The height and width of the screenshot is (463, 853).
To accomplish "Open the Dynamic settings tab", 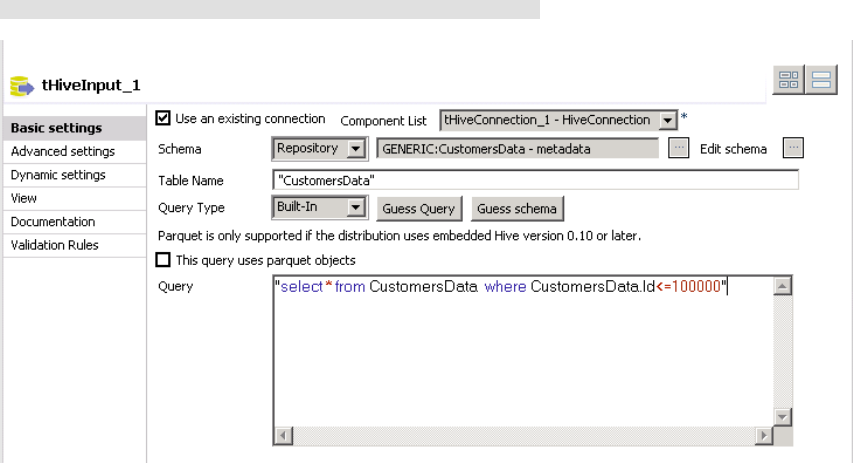I will (75, 175).
